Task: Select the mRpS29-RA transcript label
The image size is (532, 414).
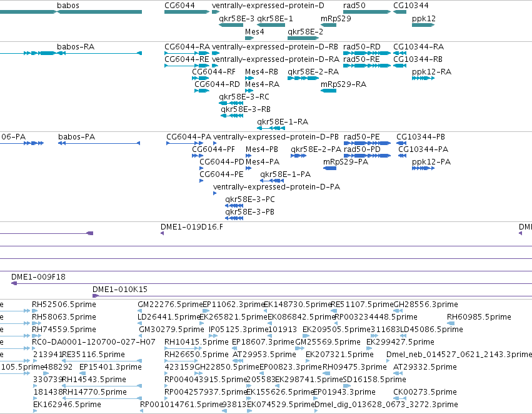Action: pyautogui.click(x=344, y=84)
